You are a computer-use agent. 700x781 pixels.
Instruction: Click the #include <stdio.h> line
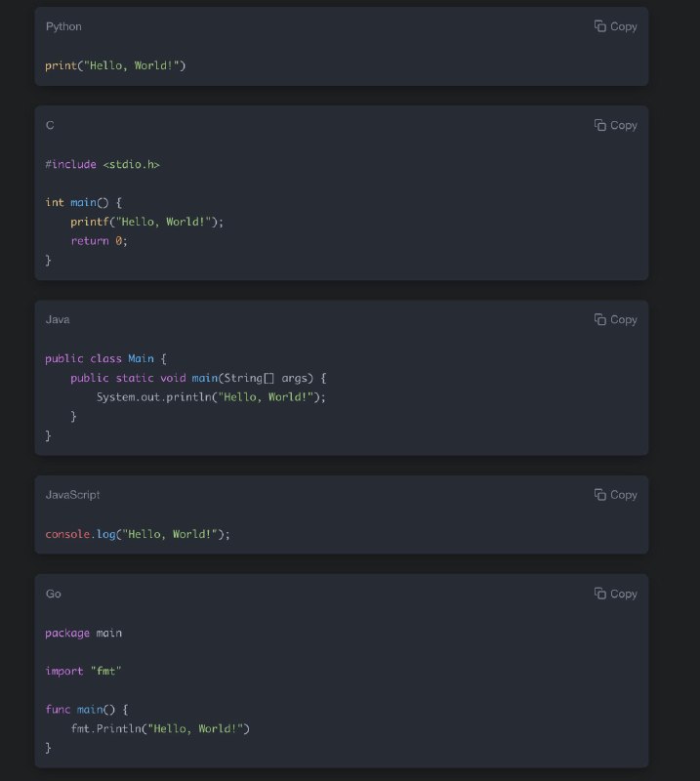click(103, 164)
